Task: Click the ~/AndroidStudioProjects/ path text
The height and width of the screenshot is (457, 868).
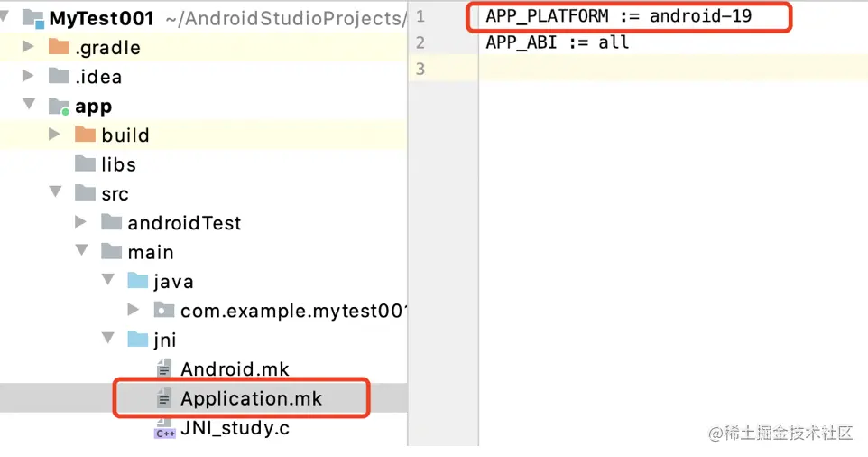Action: (286, 18)
